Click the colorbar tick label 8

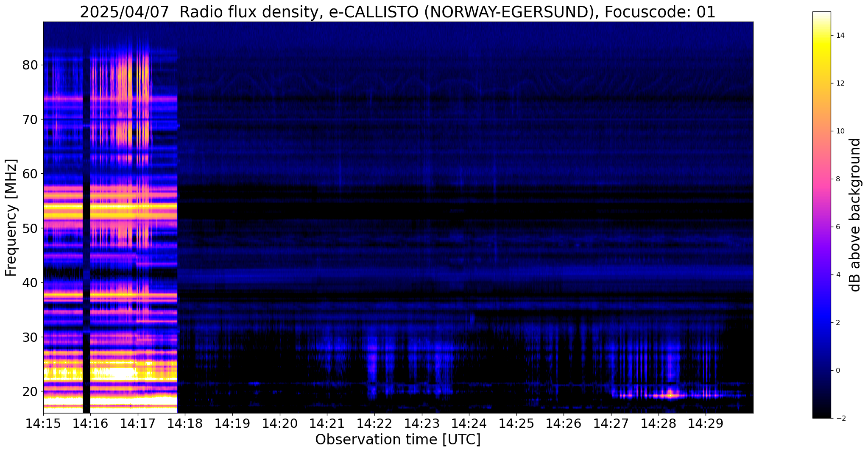coord(838,179)
